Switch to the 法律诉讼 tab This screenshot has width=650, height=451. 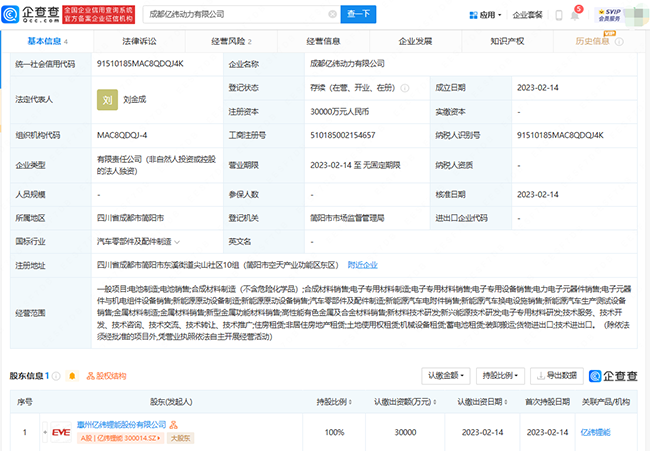click(139, 42)
